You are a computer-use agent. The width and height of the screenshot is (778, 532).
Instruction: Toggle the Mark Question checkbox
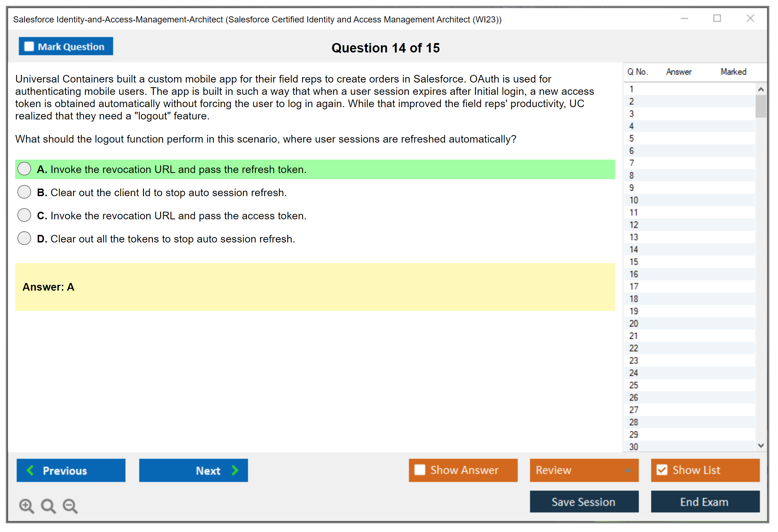[x=29, y=47]
